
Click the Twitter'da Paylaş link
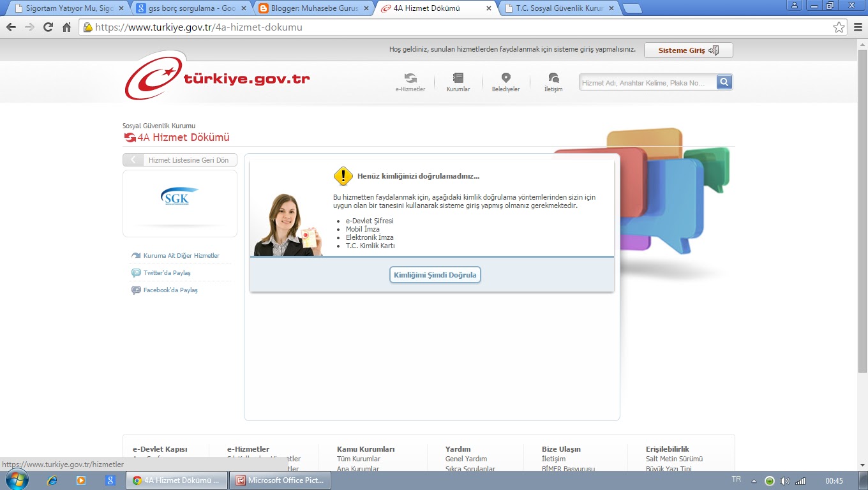(x=167, y=273)
